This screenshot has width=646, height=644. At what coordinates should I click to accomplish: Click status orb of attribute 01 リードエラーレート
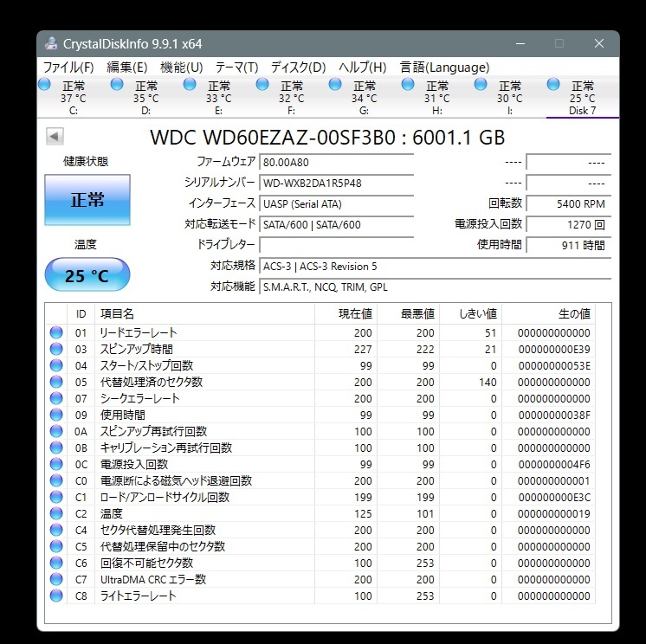[x=56, y=332]
